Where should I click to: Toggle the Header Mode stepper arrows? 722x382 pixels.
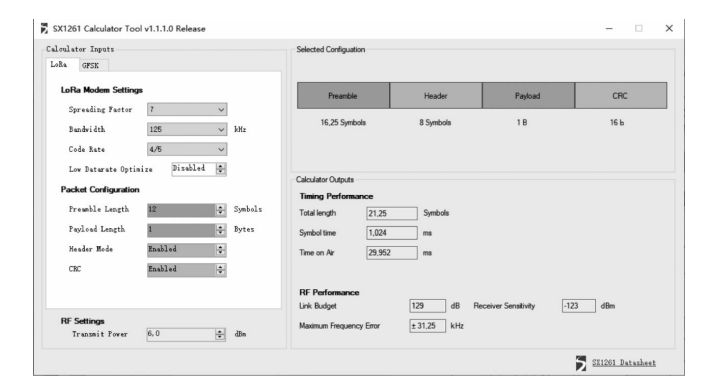[x=221, y=249]
